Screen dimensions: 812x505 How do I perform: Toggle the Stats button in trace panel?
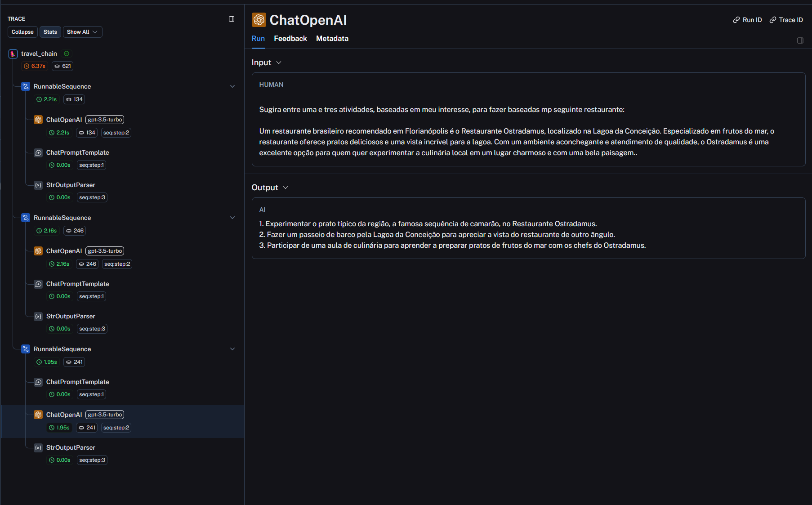[x=50, y=32]
